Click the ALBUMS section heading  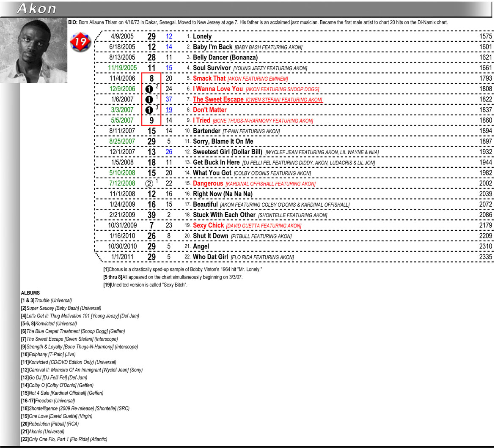[30, 293]
